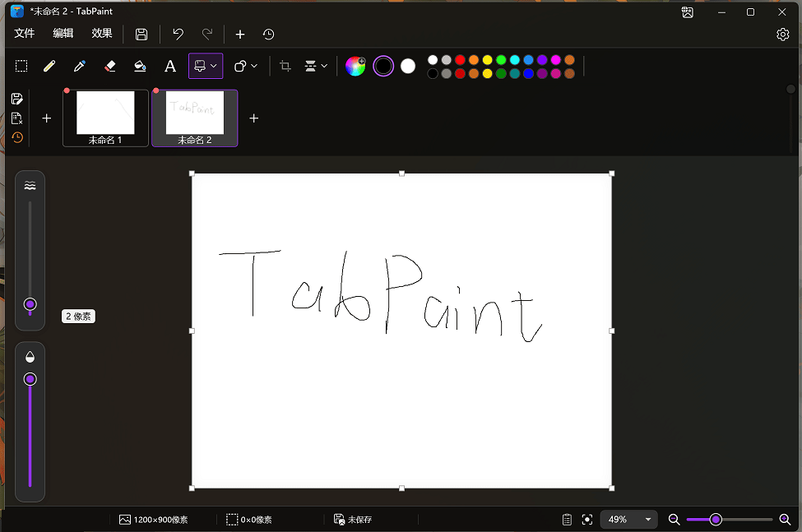Open the 49% zoom level dropdown
This screenshot has height=532, width=802.
(628, 519)
